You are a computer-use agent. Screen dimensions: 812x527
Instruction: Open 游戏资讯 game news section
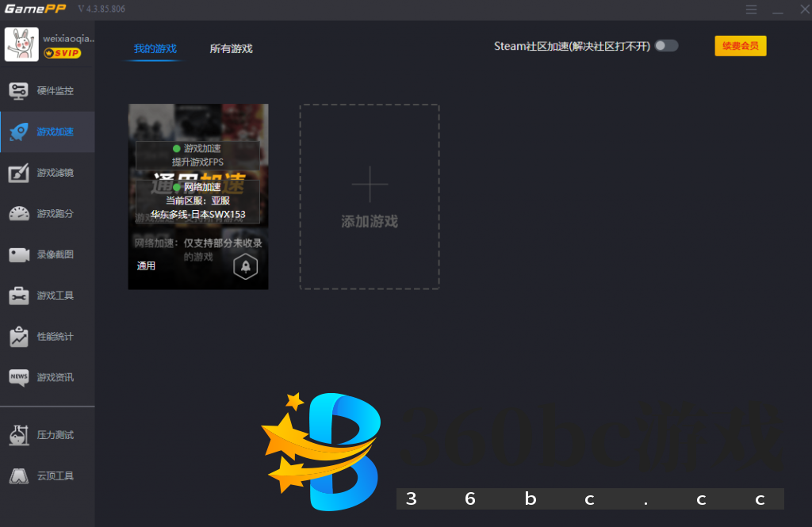coord(48,378)
